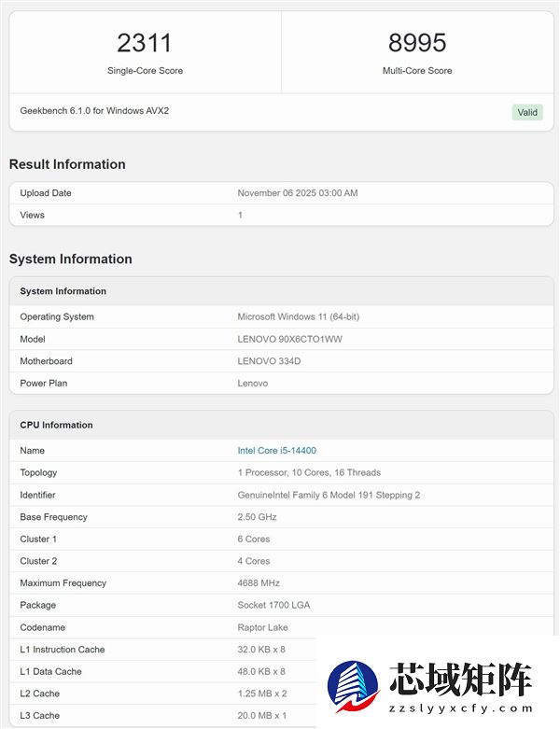The height and width of the screenshot is (729, 560).
Task: Select the Topology row value
Action: tap(309, 473)
